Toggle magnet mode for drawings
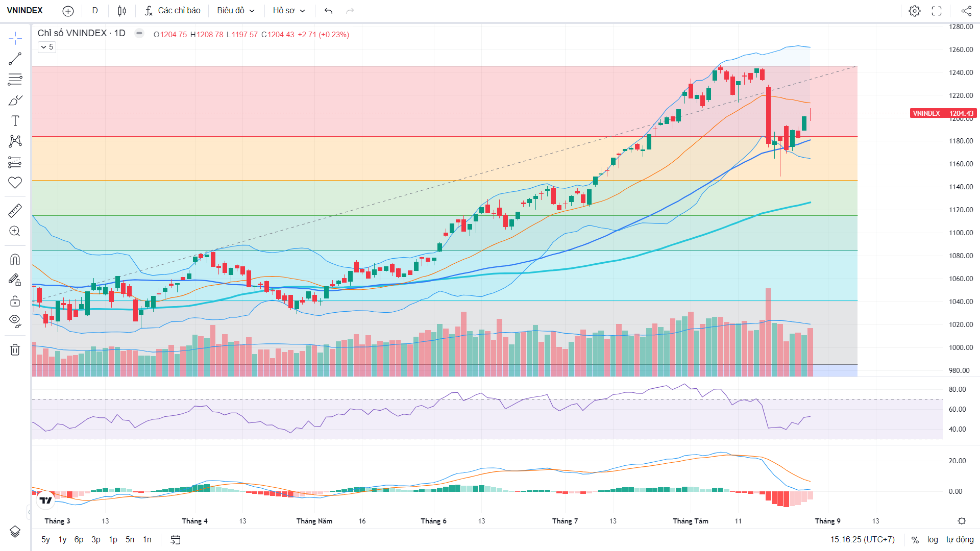 (15, 259)
